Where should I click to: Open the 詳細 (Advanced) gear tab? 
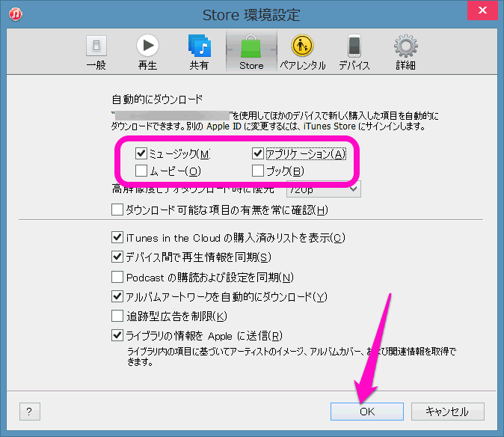pyautogui.click(x=405, y=53)
